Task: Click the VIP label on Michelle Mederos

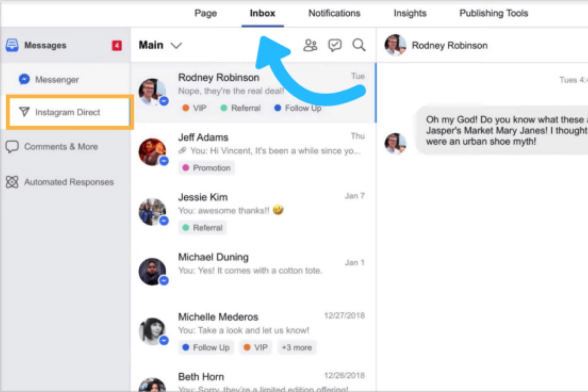Action: 256,347
